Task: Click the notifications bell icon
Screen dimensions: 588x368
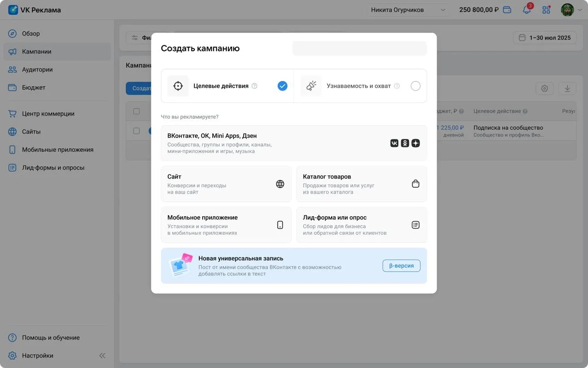Action: coord(526,10)
